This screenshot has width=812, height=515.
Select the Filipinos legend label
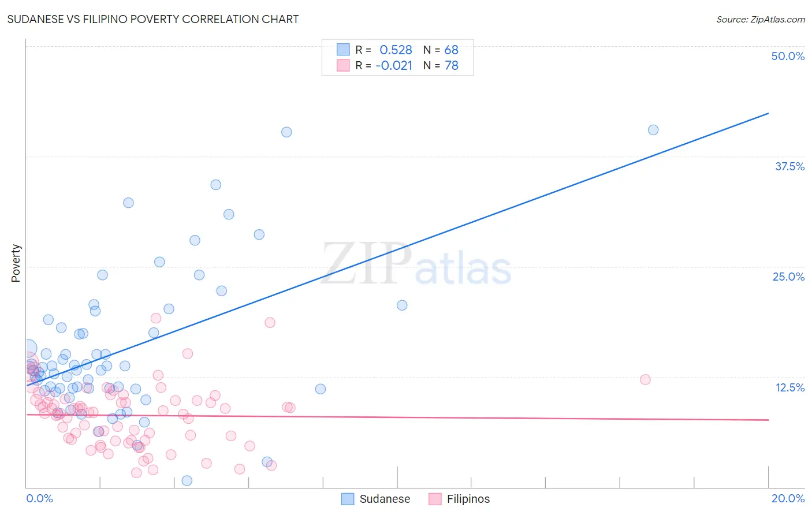[468, 499]
